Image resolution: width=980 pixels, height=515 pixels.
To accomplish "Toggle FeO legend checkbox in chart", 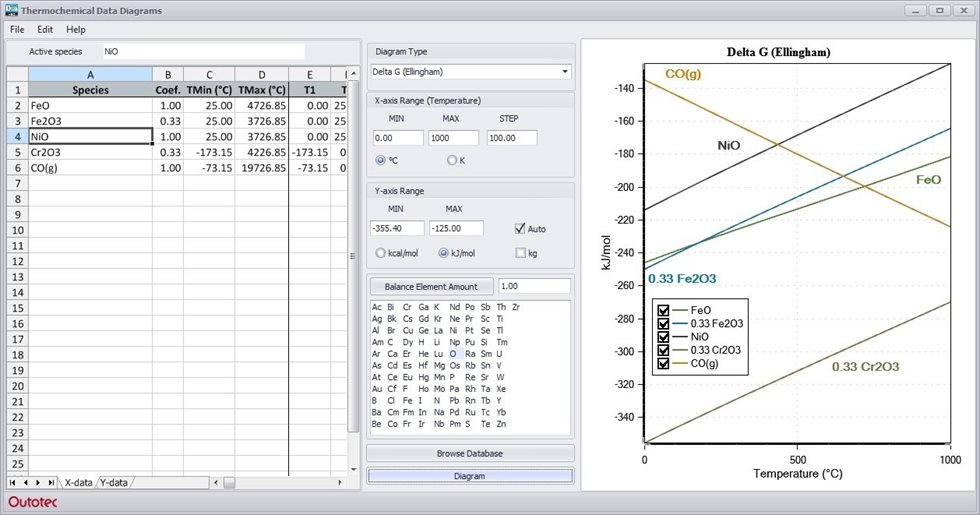I will [664, 310].
